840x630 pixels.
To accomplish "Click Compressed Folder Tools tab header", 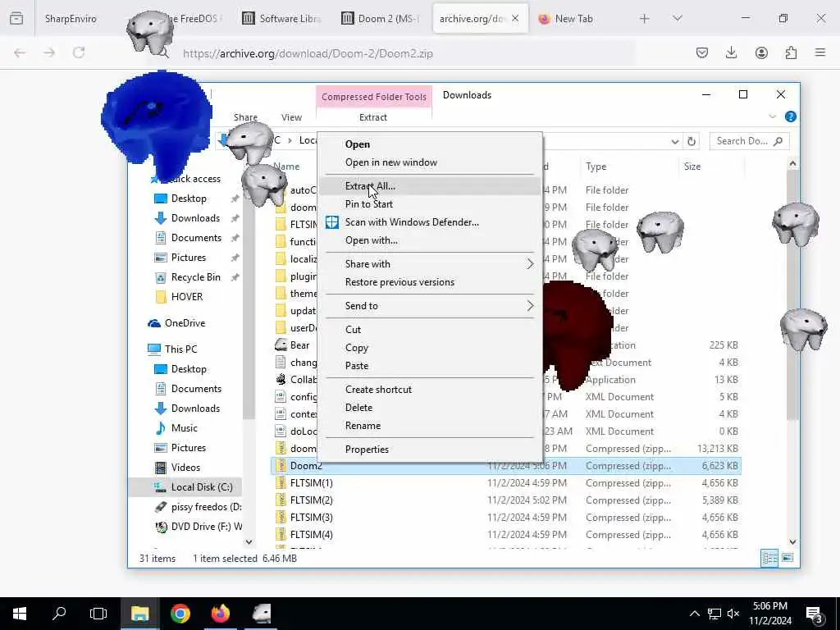I will (x=374, y=97).
